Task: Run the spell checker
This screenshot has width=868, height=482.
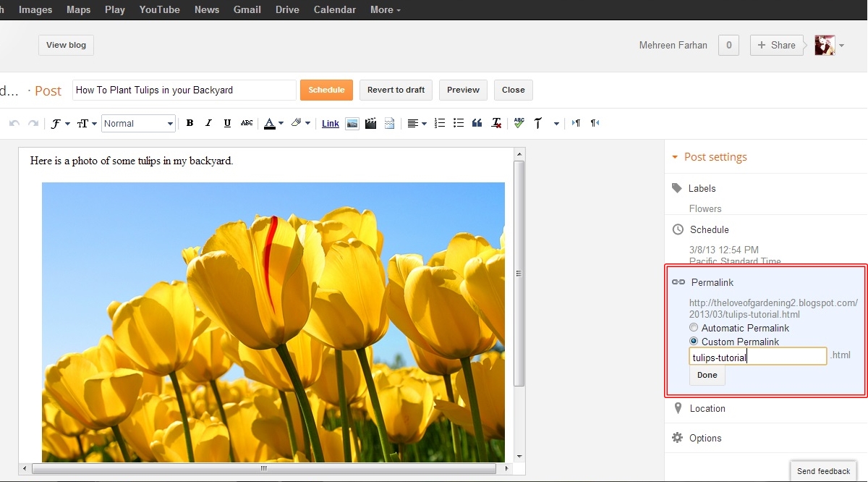Action: [519, 123]
